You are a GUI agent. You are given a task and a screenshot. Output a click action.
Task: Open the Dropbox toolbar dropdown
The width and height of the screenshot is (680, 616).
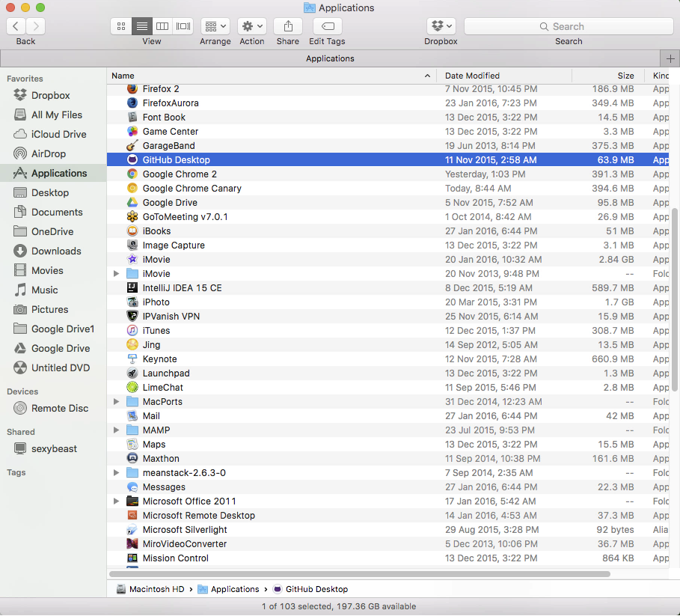tap(441, 26)
